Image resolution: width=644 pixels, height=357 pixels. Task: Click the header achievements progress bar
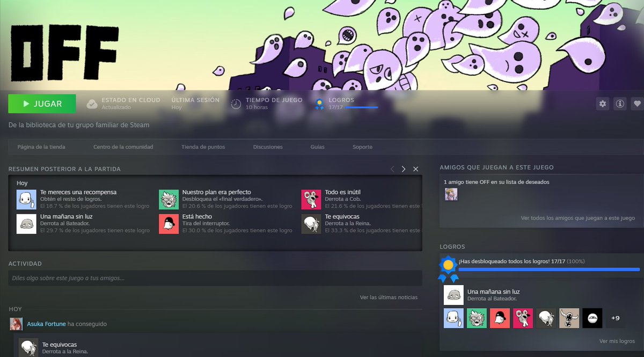(361, 107)
